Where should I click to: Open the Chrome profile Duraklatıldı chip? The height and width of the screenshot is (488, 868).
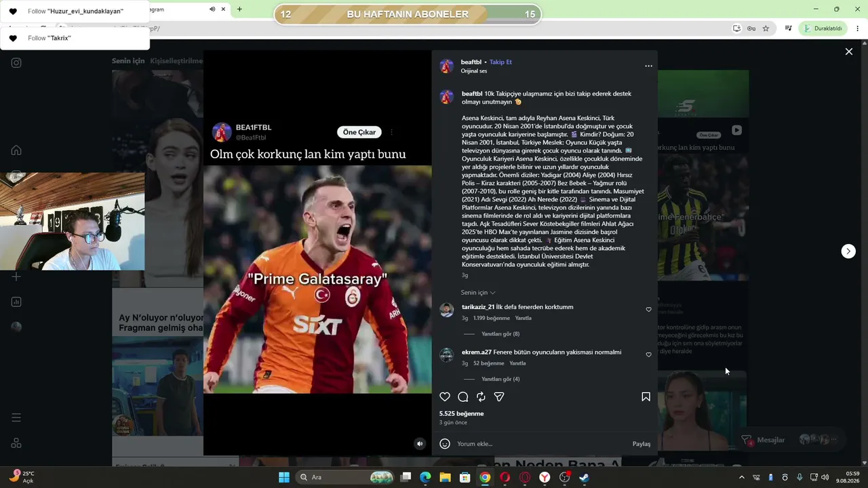[824, 28]
